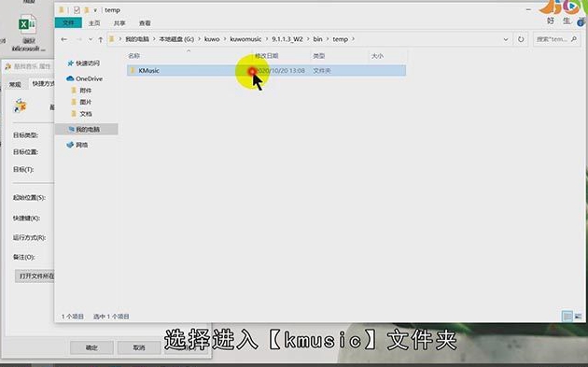Click 打开文件所在 button in properties dialog
Viewport: 588px width, 367px height.
pos(35,275)
